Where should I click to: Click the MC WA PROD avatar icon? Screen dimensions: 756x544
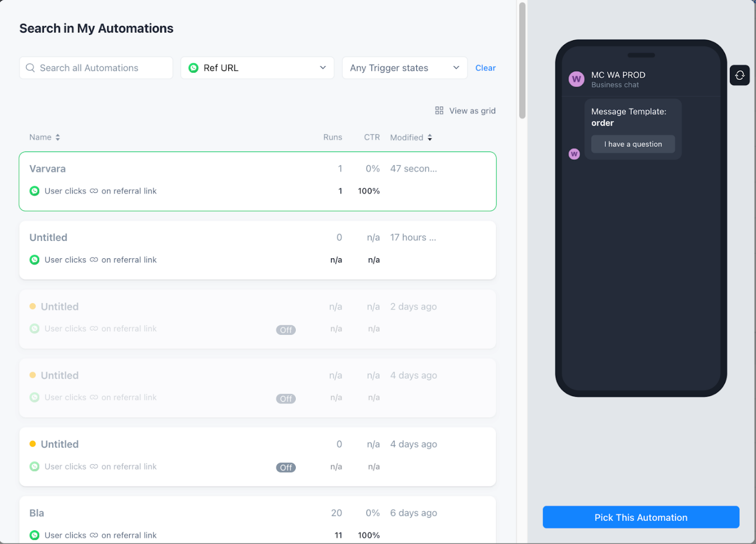click(576, 79)
